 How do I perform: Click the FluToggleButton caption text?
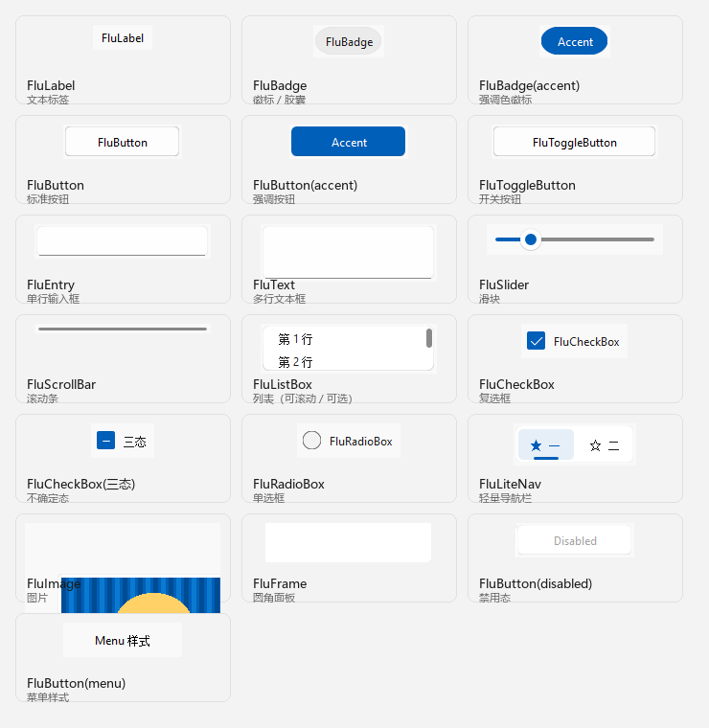click(527, 185)
